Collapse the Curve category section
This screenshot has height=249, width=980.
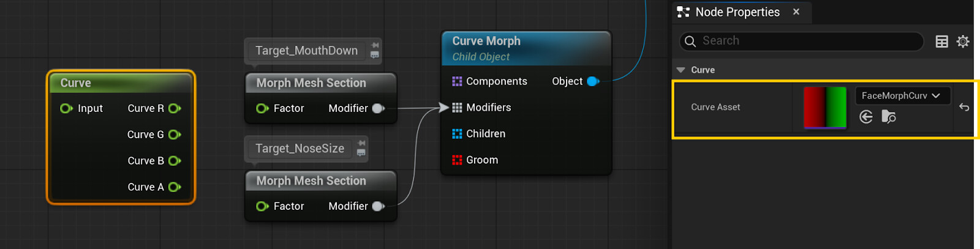680,70
